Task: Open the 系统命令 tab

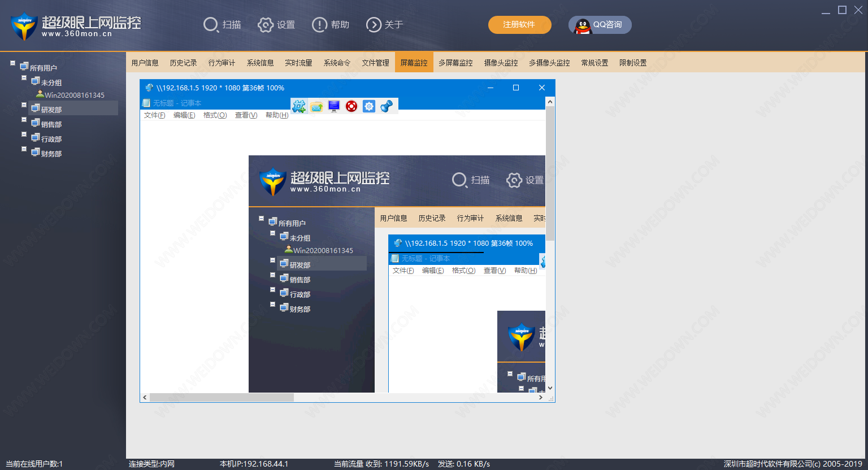Action: click(x=337, y=63)
